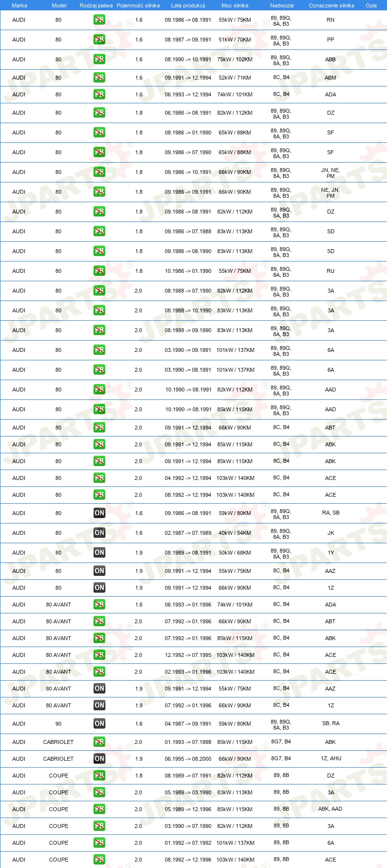
Task: Click the 80 AVANT model cell in the ADA row
Action: click(58, 605)
